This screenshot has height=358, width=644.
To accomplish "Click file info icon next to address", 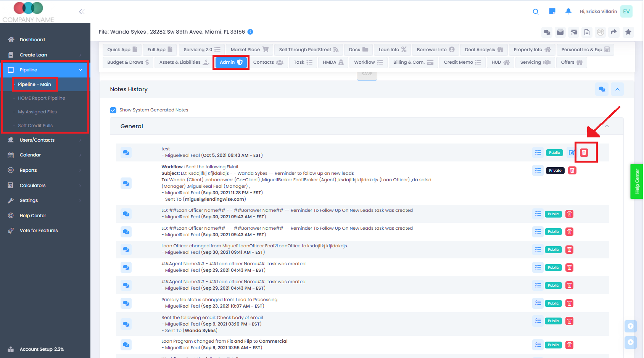I will pyautogui.click(x=250, y=32).
